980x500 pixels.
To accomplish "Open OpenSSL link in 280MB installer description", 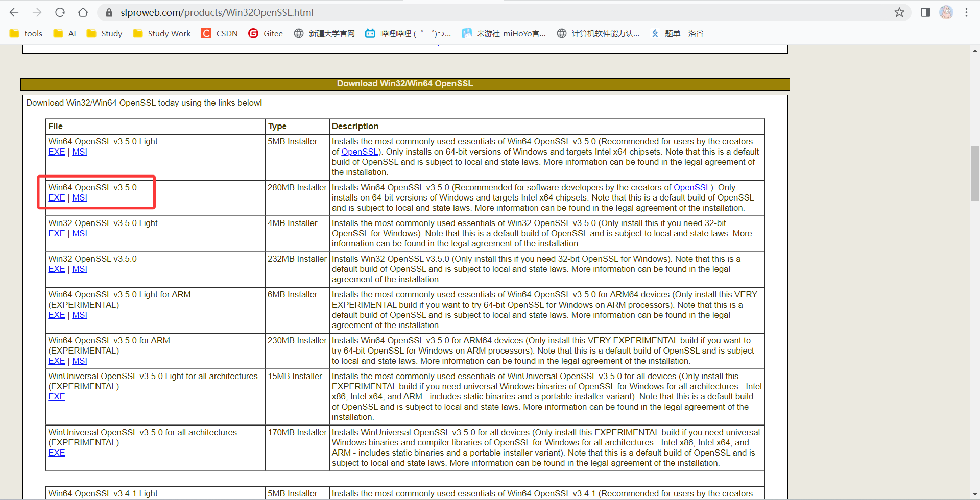I will click(692, 187).
